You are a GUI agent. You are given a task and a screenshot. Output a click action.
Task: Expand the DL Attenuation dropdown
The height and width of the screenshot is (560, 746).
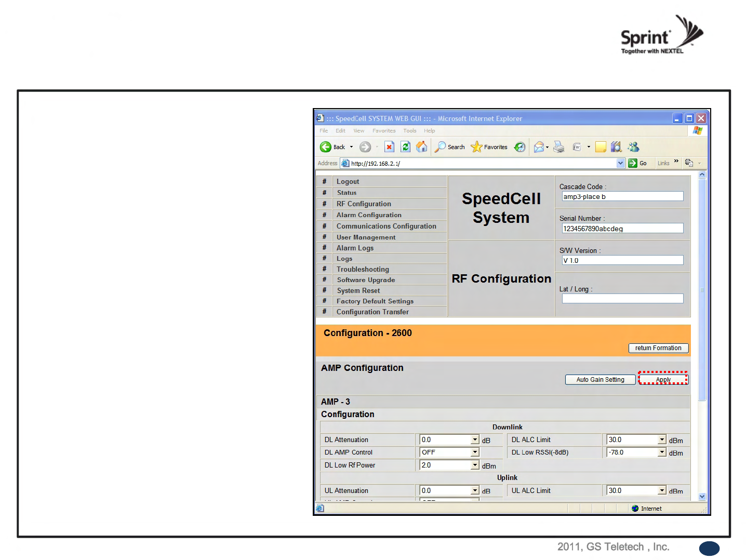475,440
